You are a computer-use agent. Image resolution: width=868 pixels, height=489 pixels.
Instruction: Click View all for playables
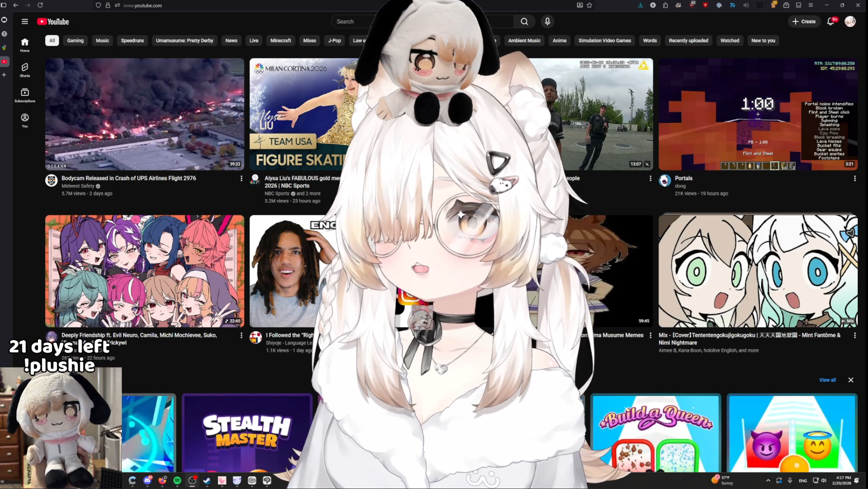(x=827, y=380)
